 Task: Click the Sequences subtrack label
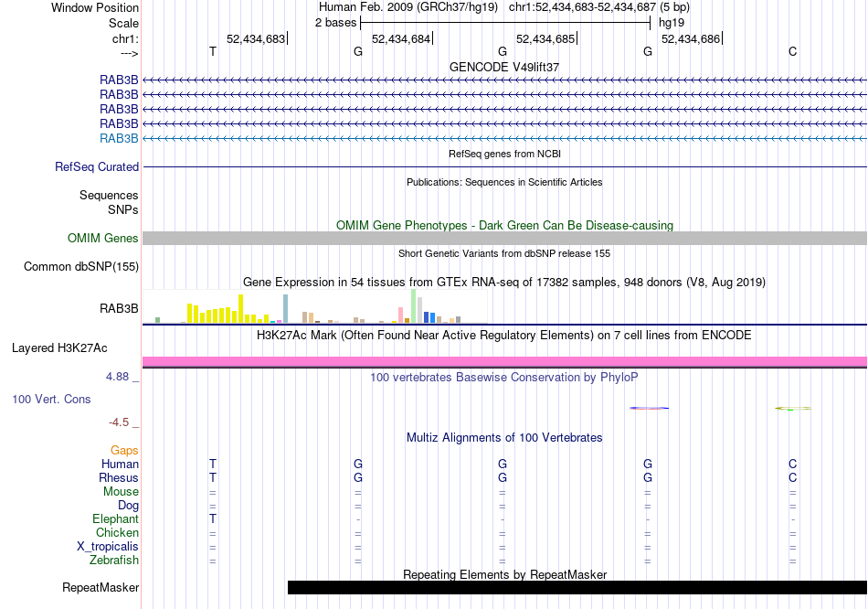[109, 195]
